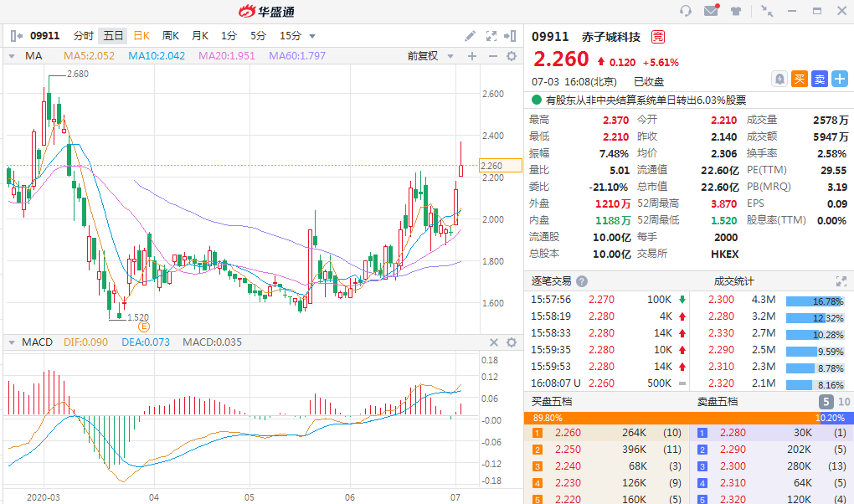Screen dimensions: 854x504
Task: Switch order book to 10 levels
Action: pos(843,402)
